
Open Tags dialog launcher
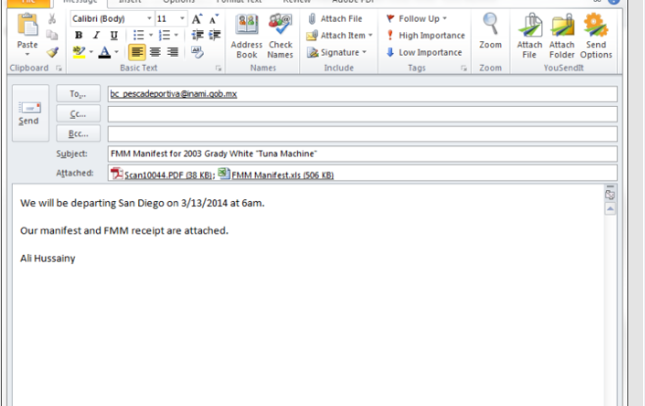point(464,68)
